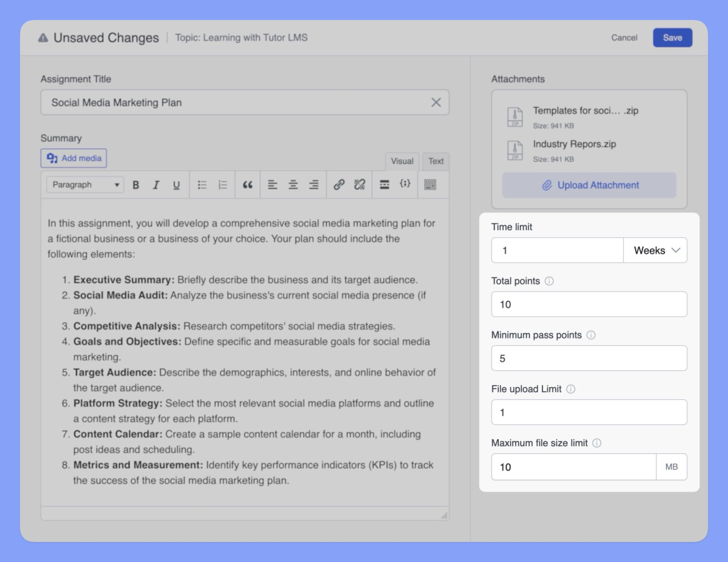Click the info icon beside Total points

point(549,281)
